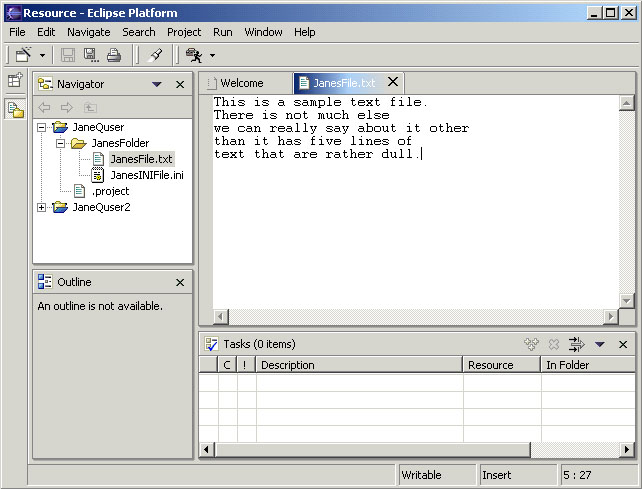This screenshot has width=642, height=489.
Task: Click the Search flashlight toolbar icon
Action: (x=155, y=55)
